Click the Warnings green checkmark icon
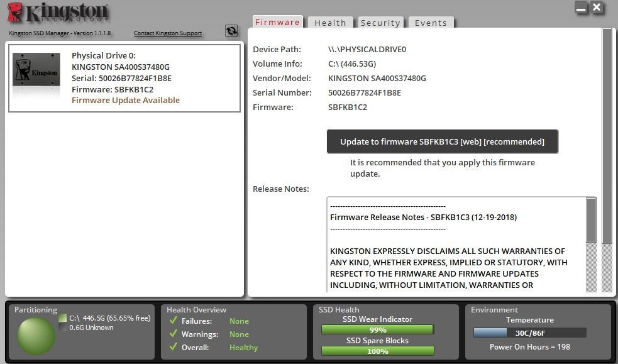Viewport: 618px width, 364px height. coord(173,334)
